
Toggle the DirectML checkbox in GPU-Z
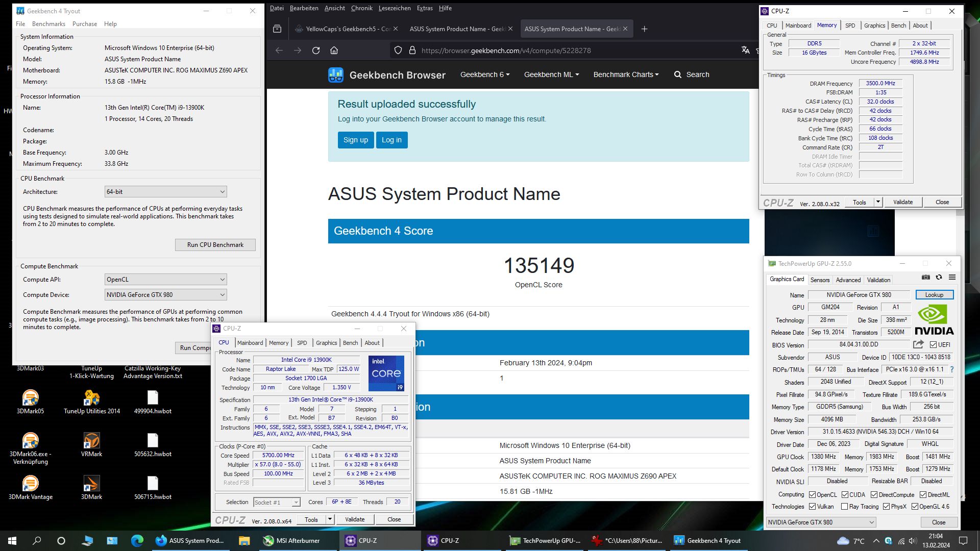coord(923,494)
